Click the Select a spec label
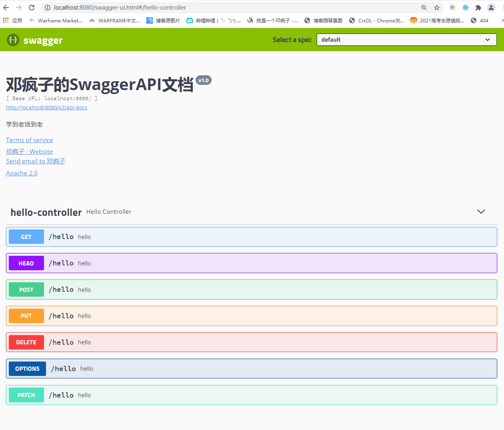This screenshot has width=504, height=430. pos(292,40)
